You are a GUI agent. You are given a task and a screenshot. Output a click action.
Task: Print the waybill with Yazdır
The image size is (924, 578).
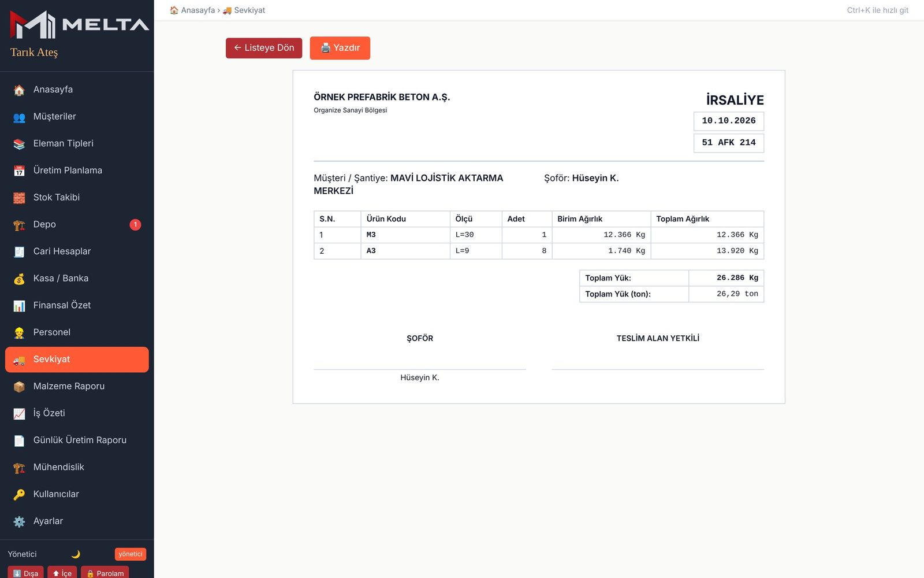pyautogui.click(x=340, y=48)
